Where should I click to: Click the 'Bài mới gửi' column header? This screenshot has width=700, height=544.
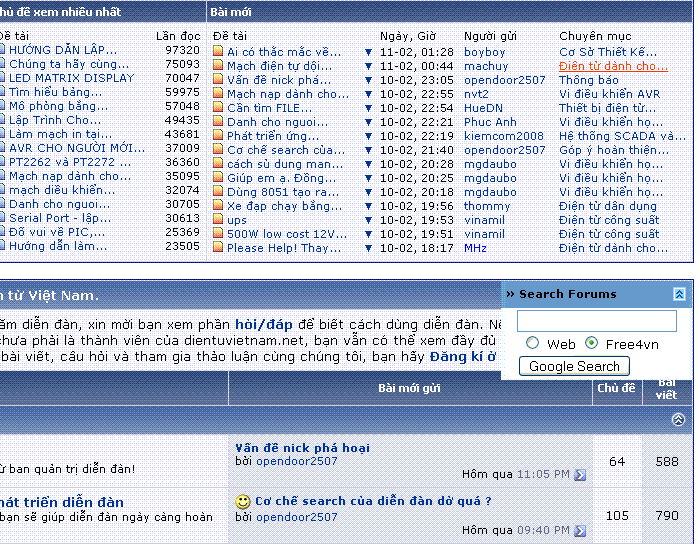coord(409,388)
